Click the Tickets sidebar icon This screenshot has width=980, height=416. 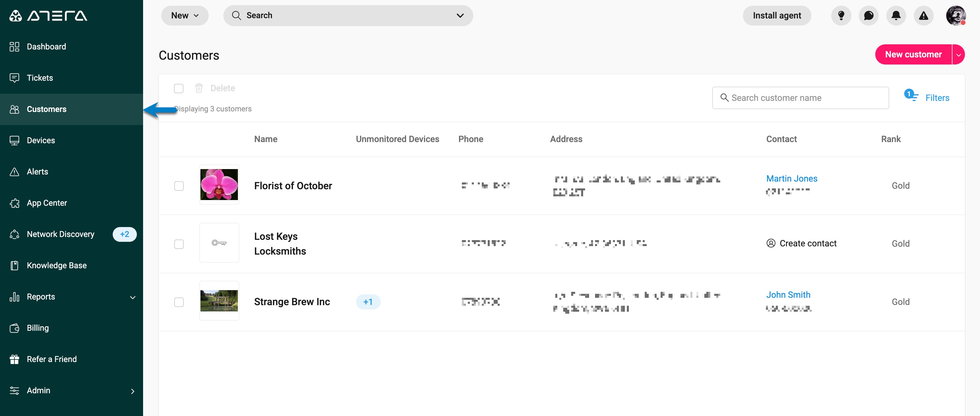point(14,78)
